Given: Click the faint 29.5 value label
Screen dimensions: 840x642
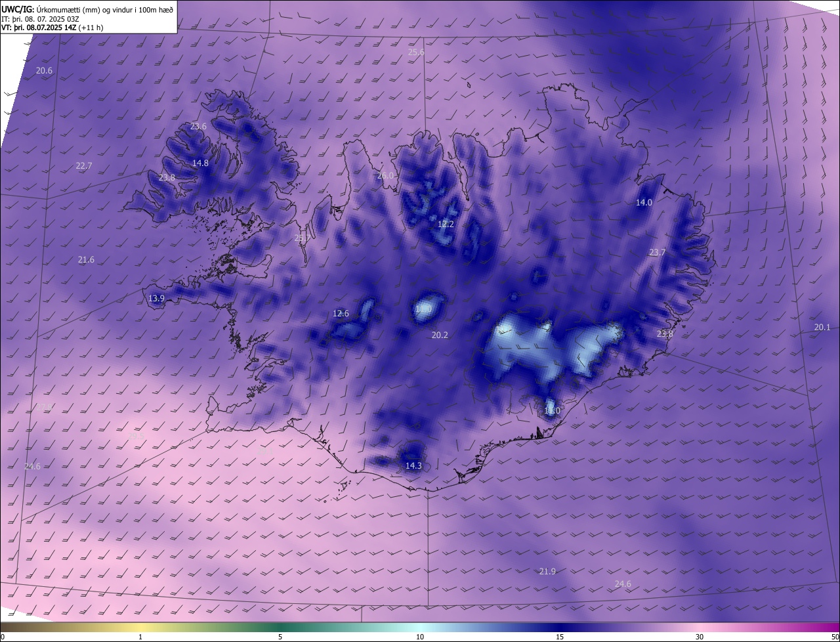Looking at the screenshot, I should click(136, 436).
